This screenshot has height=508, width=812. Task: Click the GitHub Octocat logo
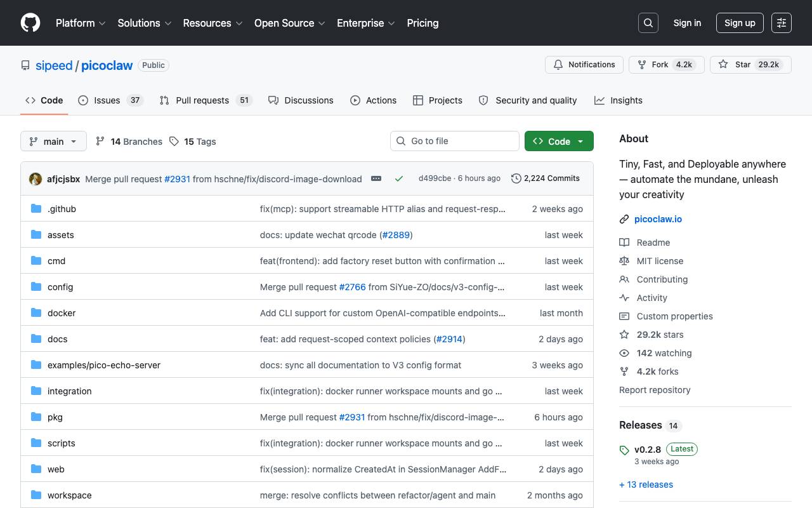30,23
